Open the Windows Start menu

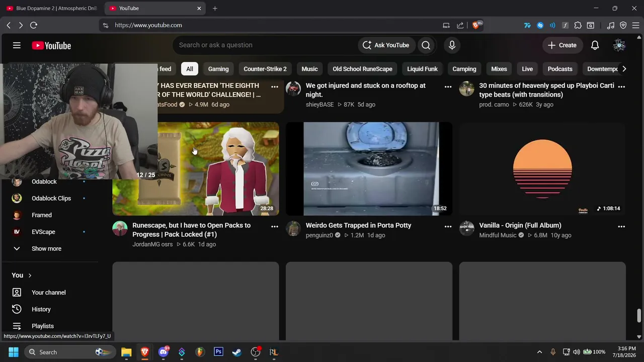pos(14,352)
